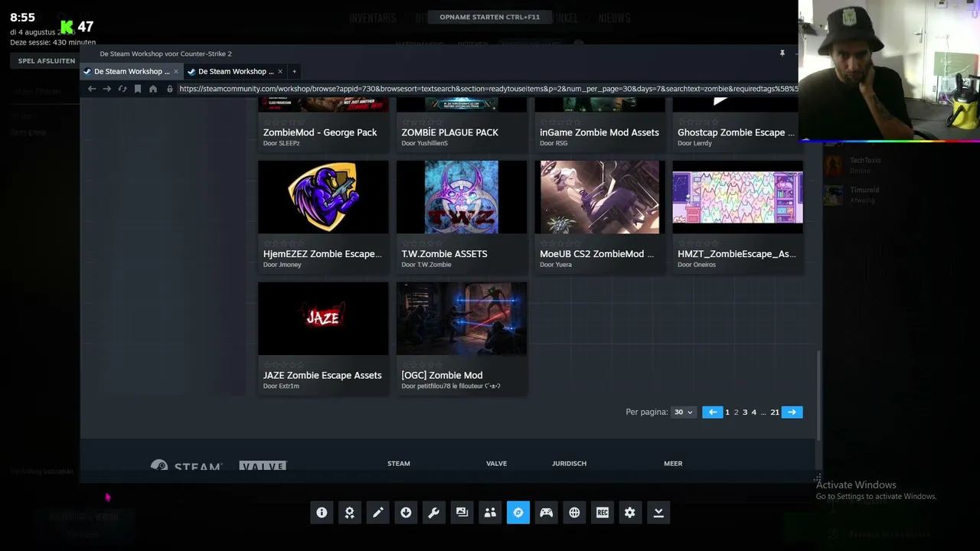Click the SPEL AFSLUITEN button
The width and height of the screenshot is (980, 551).
pyautogui.click(x=47, y=60)
